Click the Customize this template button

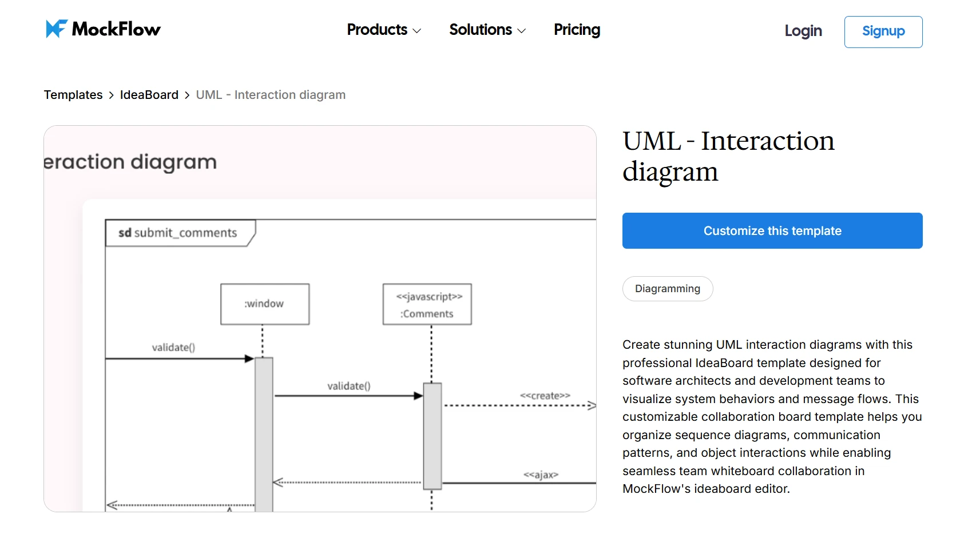772,230
